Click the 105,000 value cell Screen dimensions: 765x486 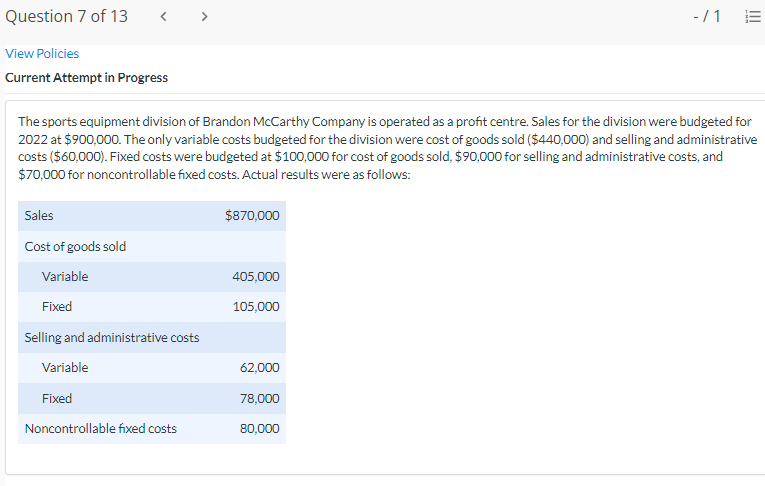256,307
